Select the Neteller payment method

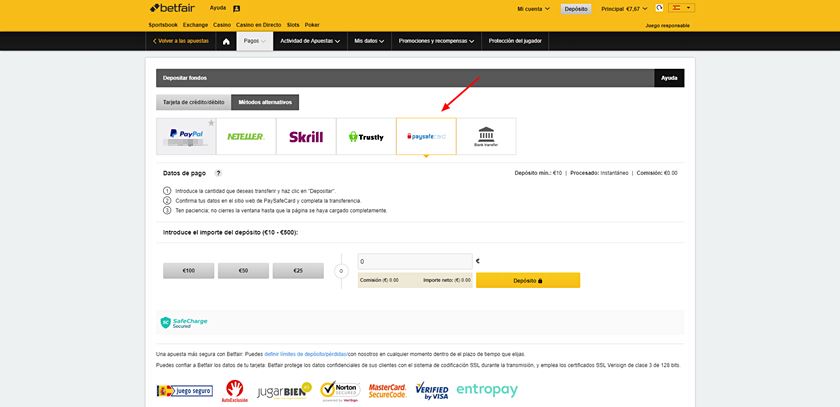coord(246,137)
